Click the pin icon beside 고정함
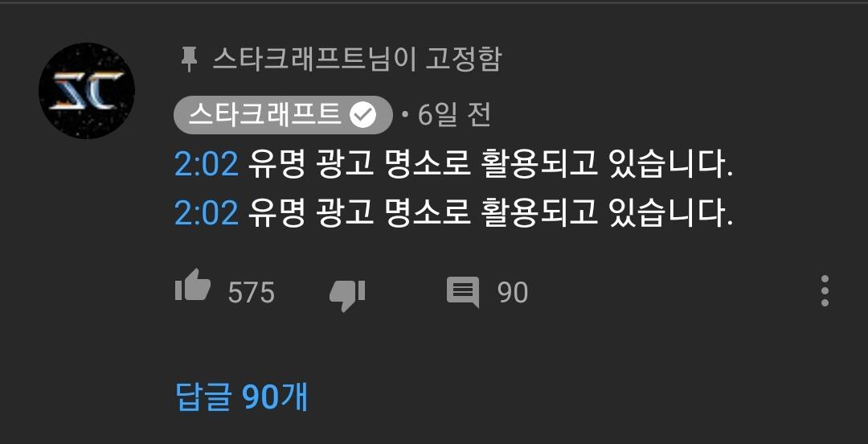Image resolution: width=868 pixels, height=444 pixels. (190, 60)
